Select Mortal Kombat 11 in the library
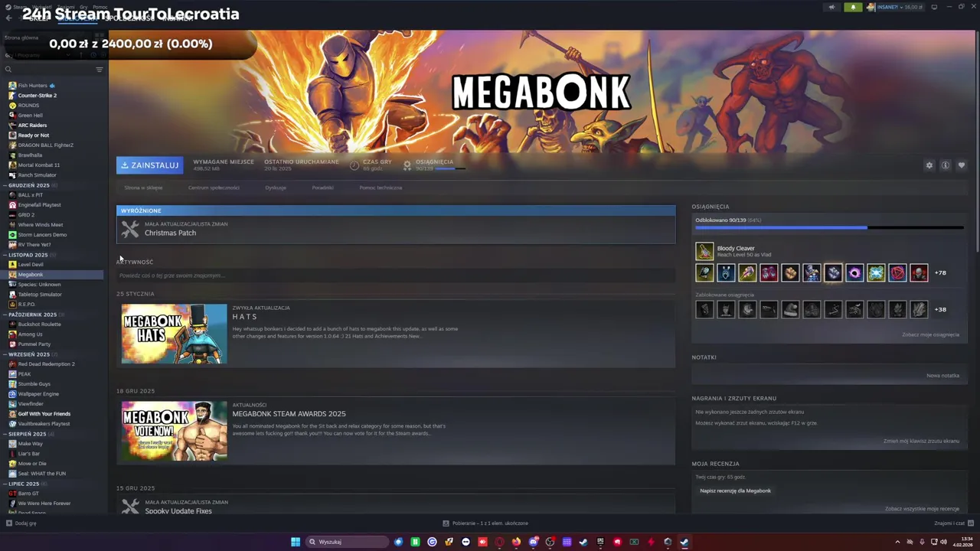This screenshot has height=551, width=980. (39, 165)
